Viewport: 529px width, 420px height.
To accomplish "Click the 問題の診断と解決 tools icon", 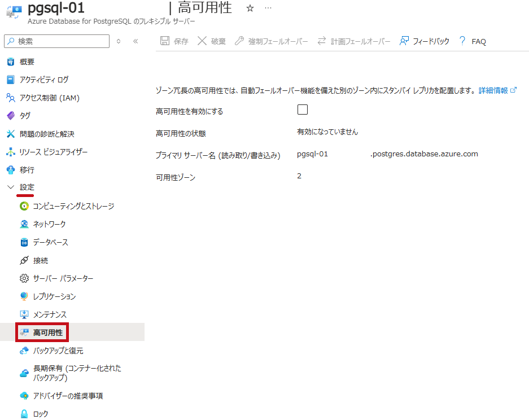I will [11, 134].
